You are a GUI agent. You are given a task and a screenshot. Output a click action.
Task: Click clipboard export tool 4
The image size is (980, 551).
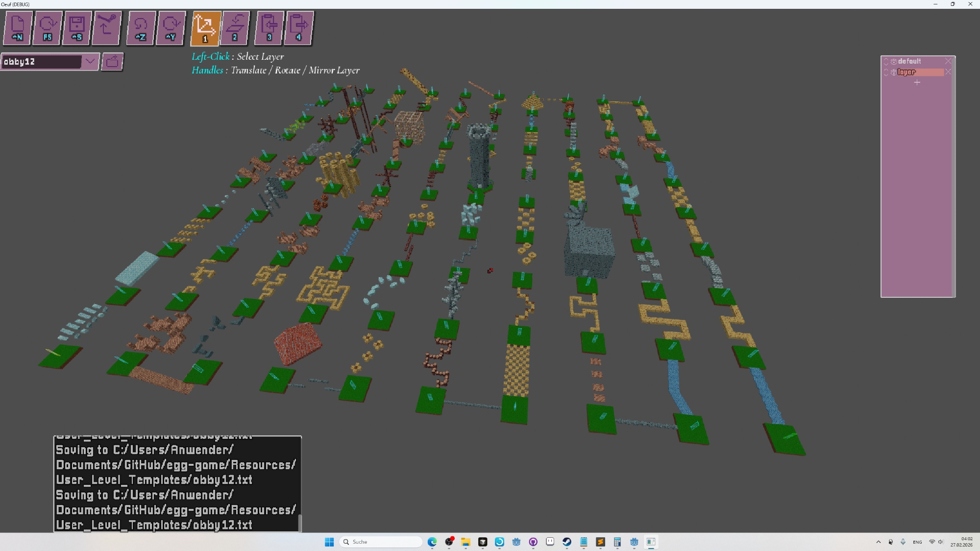click(298, 28)
